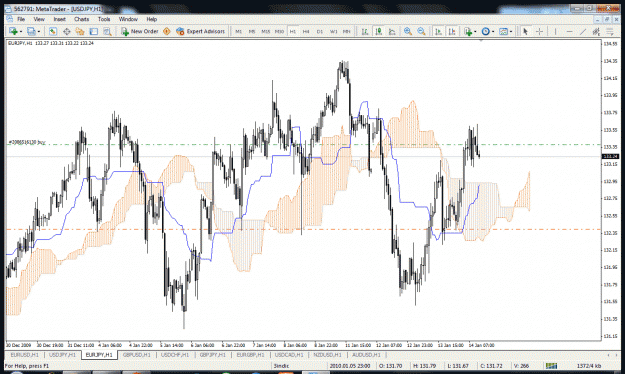Select the Vertical Line drawing tool
The image size is (625, 374).
(x=555, y=31)
